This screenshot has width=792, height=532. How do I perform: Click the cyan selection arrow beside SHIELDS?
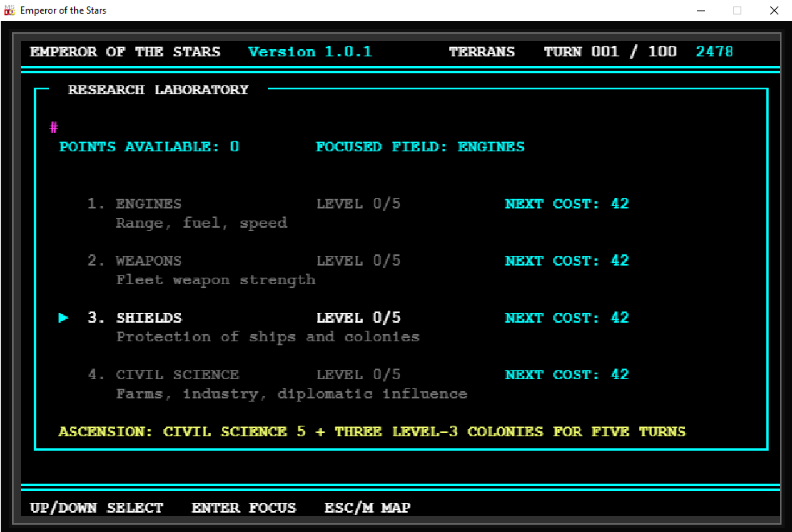point(63,318)
